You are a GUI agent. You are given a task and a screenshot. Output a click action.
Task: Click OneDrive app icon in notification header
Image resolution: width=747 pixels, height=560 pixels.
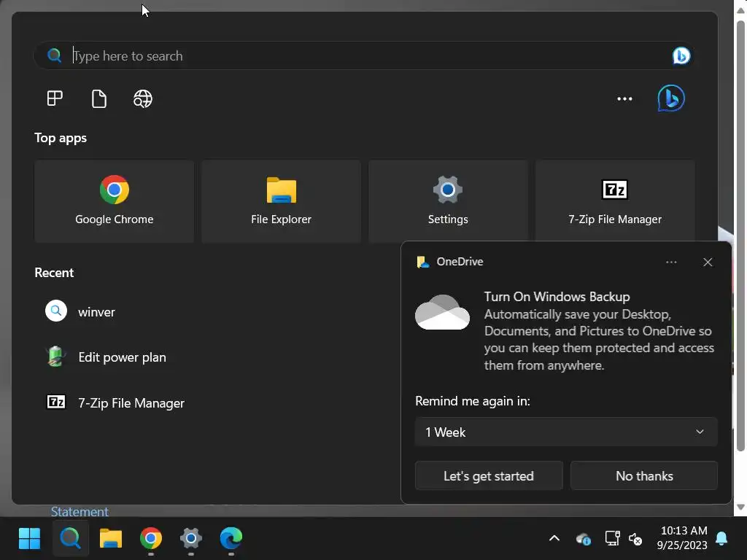(422, 262)
